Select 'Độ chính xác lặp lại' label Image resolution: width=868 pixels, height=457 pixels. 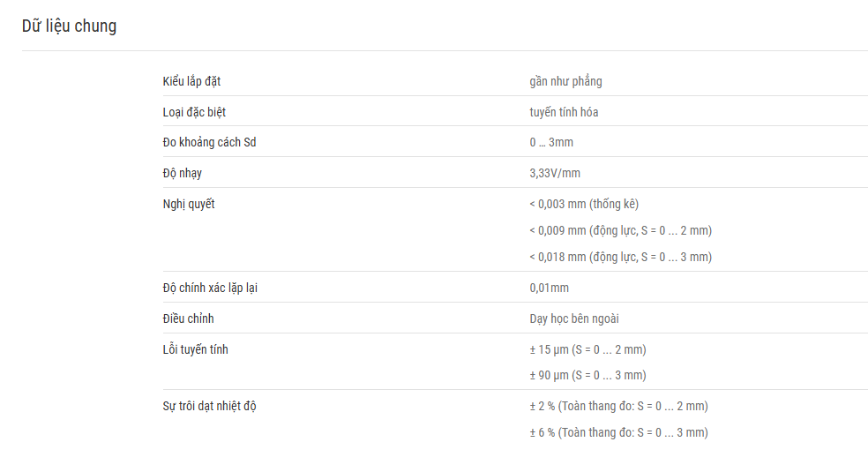pyautogui.click(x=210, y=288)
